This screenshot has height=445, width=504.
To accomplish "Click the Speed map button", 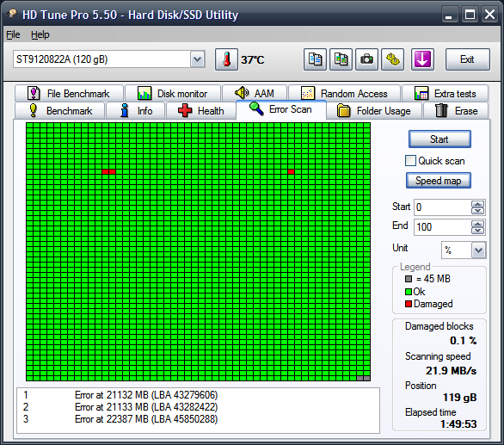I will 439,181.
